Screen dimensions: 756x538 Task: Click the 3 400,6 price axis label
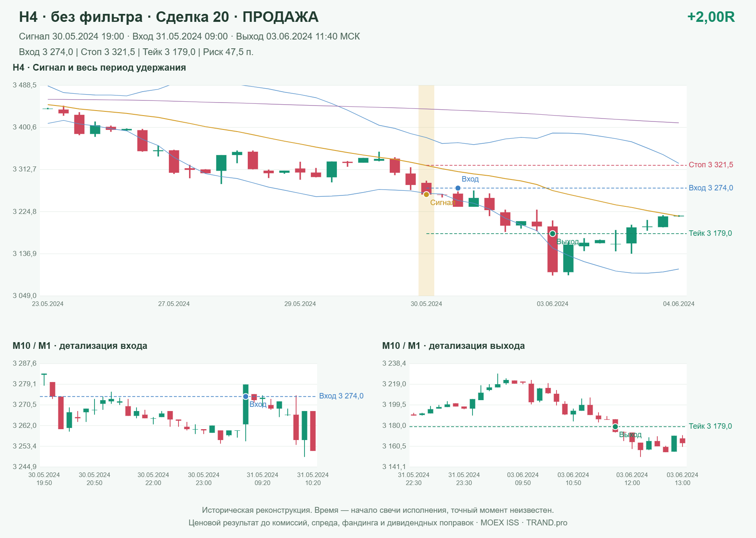coord(25,127)
